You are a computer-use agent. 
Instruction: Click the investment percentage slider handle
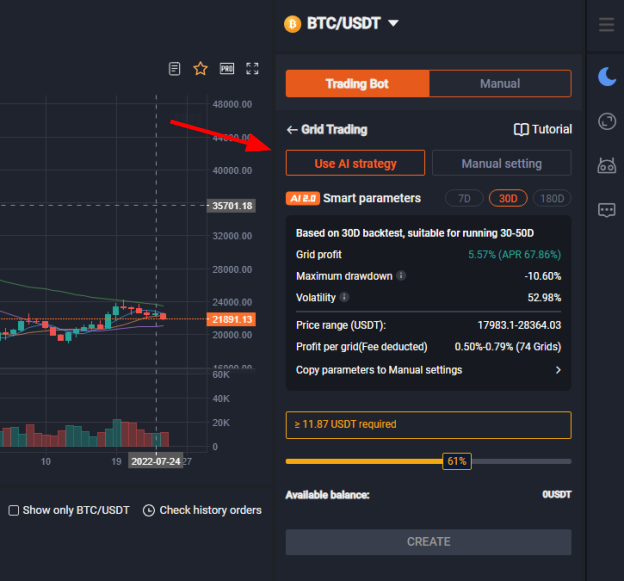click(x=457, y=461)
